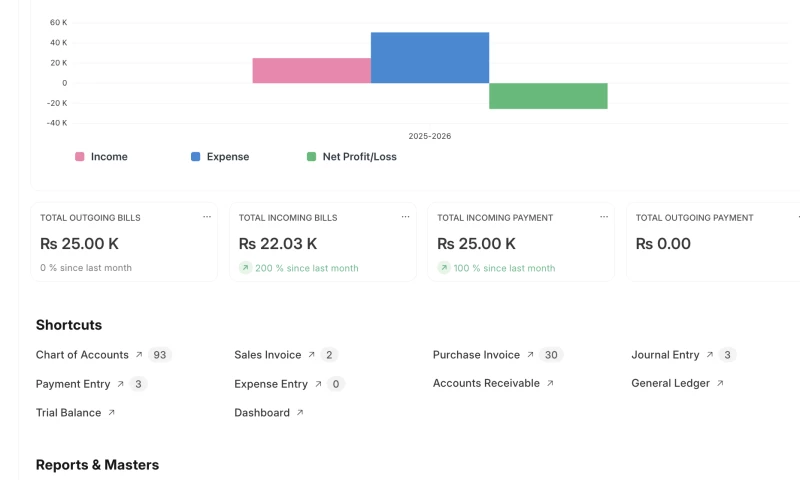Click the Total Outgoing Payment card title
800x480 pixels.
(x=694, y=218)
